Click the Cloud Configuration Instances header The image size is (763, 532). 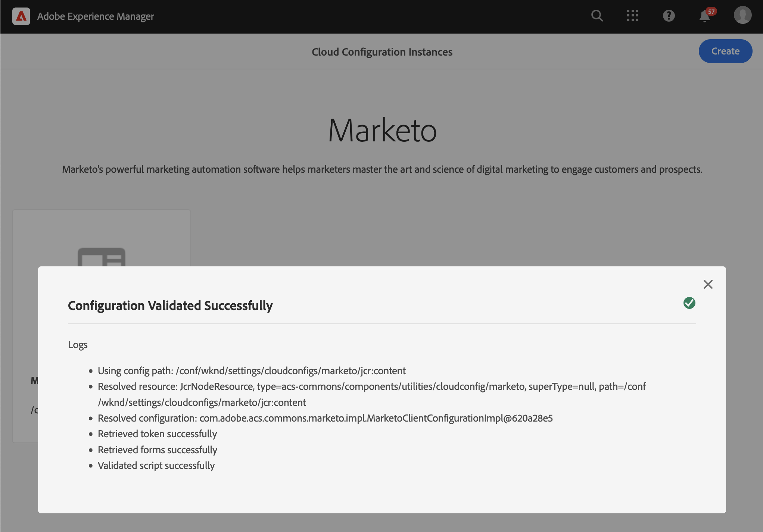[382, 52]
